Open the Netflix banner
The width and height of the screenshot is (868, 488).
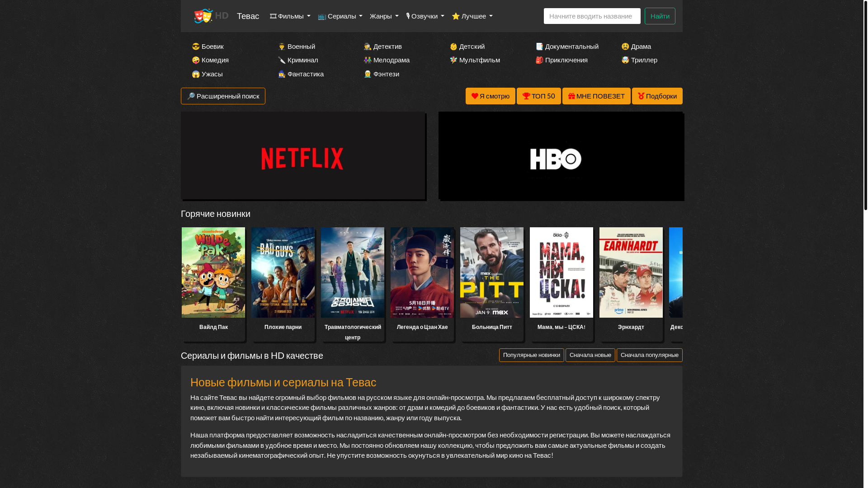tap(303, 155)
